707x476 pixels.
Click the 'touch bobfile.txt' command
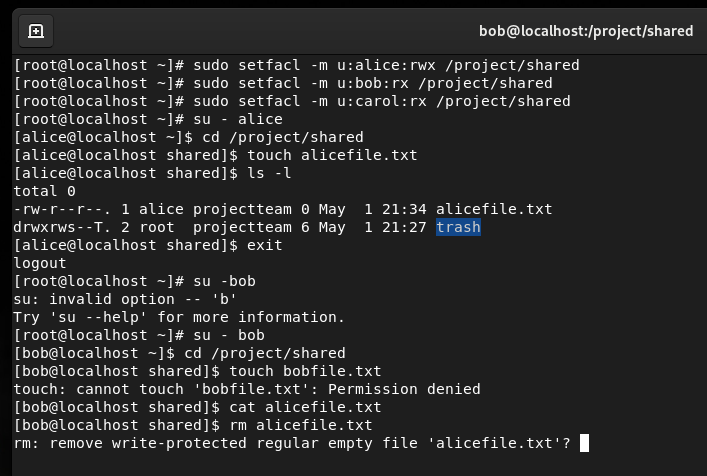coord(305,371)
